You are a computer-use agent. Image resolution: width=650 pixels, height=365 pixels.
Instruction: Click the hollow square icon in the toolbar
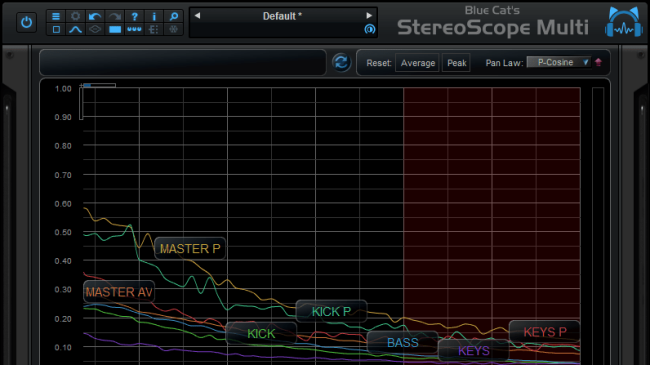[x=56, y=29]
